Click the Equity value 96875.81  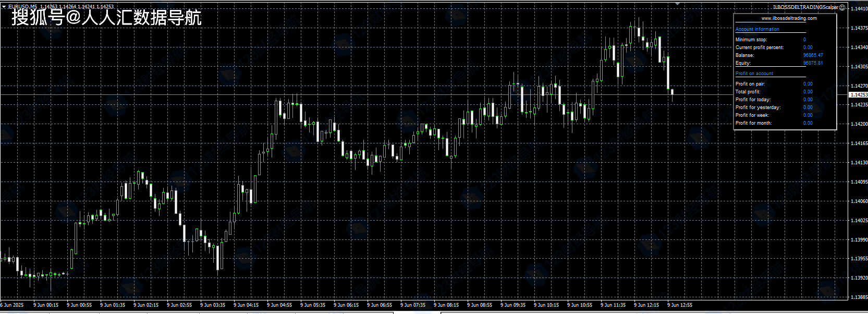coord(813,63)
